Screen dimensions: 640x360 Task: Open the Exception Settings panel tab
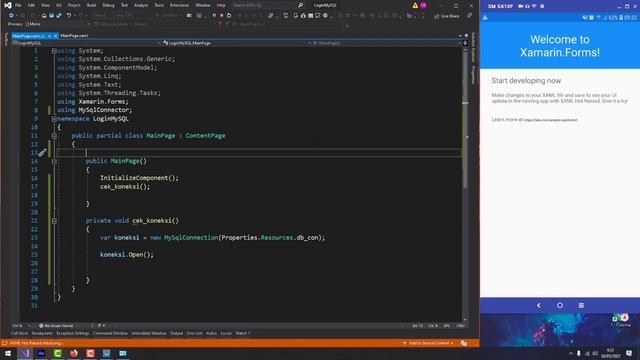(73, 333)
